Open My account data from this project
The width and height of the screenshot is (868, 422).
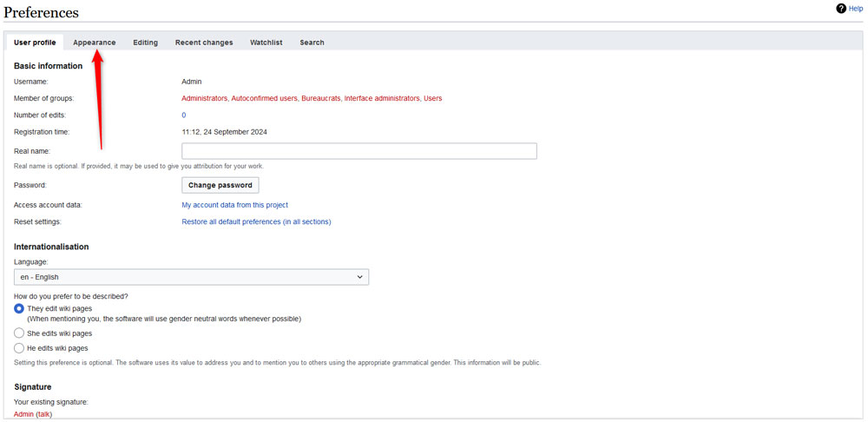(234, 205)
